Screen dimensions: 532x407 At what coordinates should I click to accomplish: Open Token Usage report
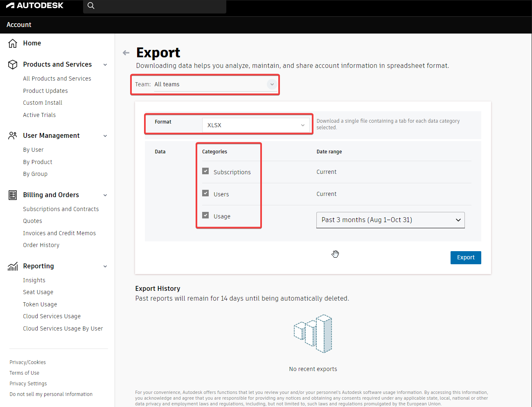(x=40, y=304)
